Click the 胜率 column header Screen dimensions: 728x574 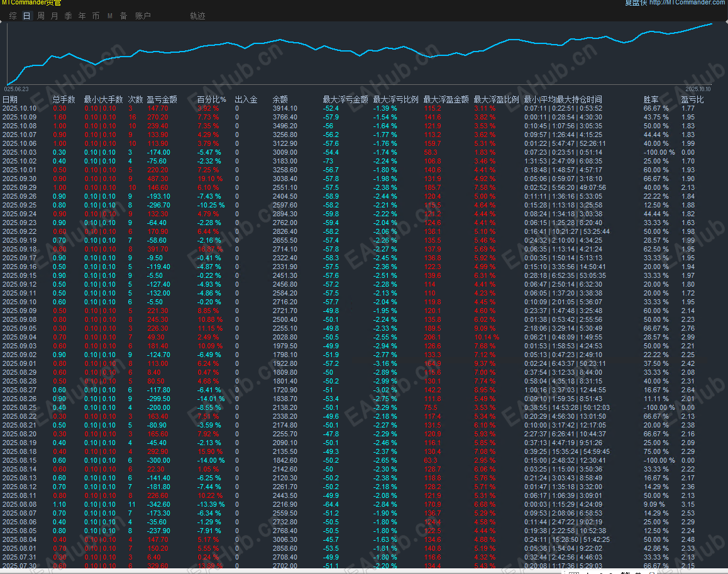(x=651, y=99)
